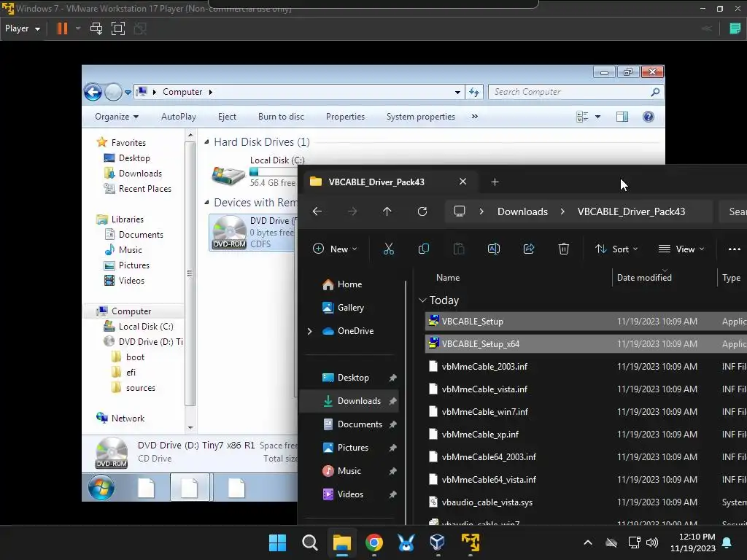Rename the selected item icon

494,249
